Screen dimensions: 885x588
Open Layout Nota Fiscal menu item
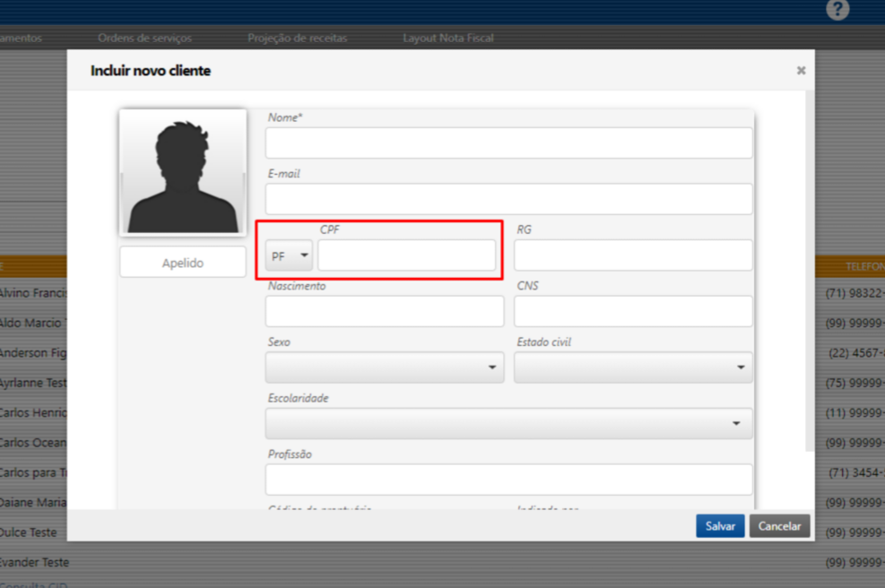click(448, 38)
